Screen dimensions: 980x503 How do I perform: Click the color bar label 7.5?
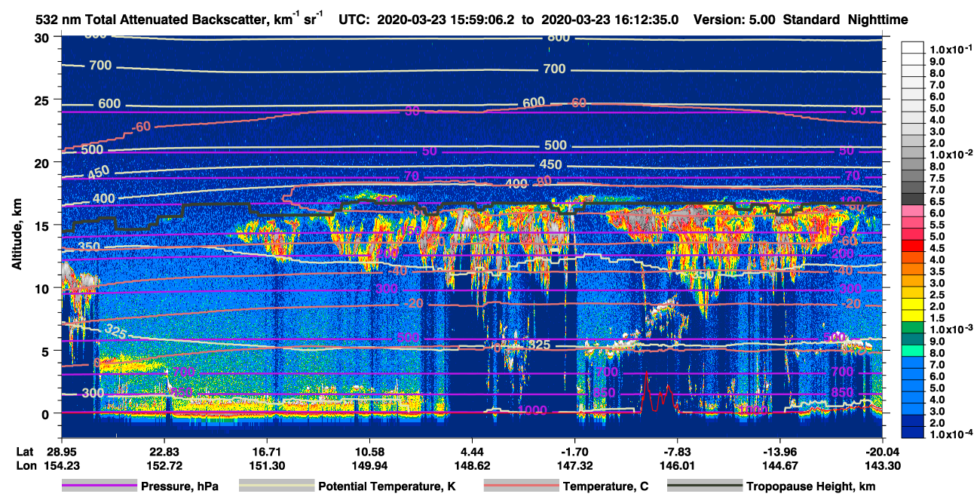pos(938,178)
